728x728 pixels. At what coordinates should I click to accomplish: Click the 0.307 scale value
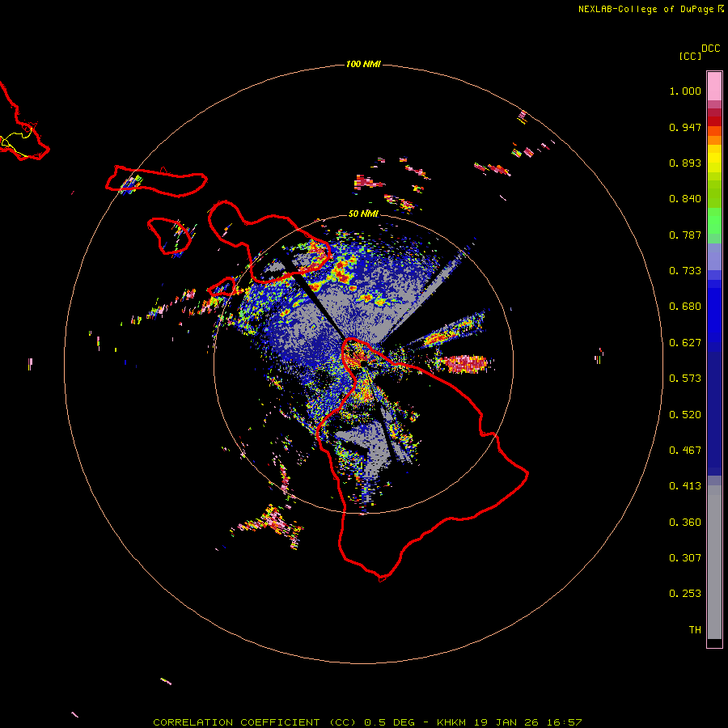point(685,558)
